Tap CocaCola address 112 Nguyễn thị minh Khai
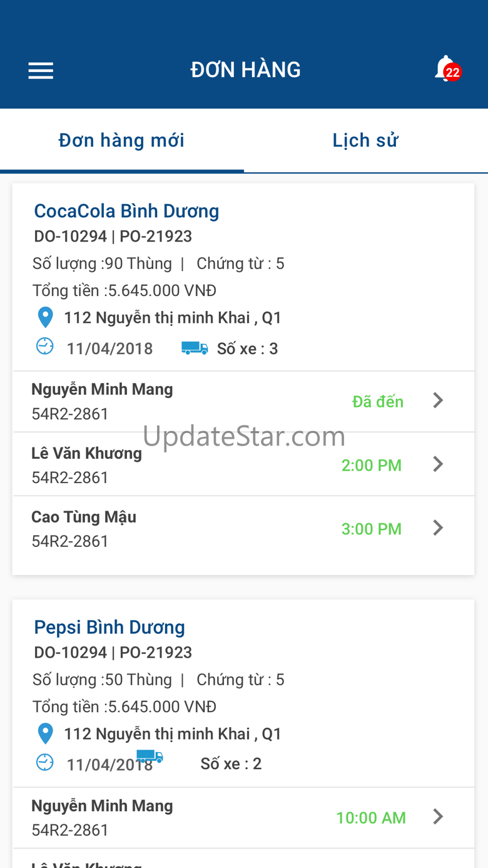 [x=173, y=318]
